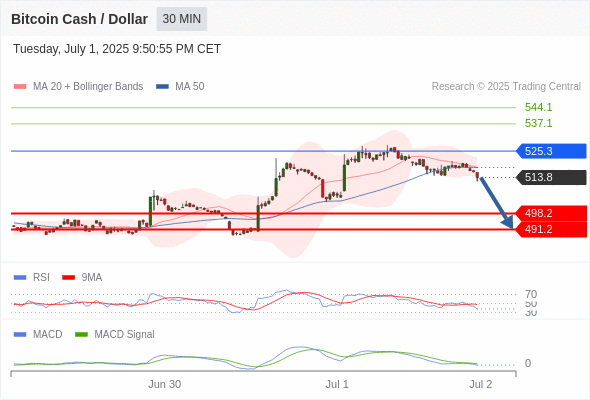Screen dimensions: 590x400
Task: Click the blue downward trend arrow
Action: click(497, 203)
